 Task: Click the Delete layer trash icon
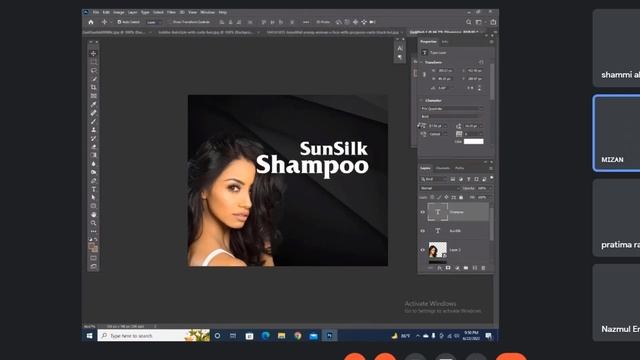[483, 268]
